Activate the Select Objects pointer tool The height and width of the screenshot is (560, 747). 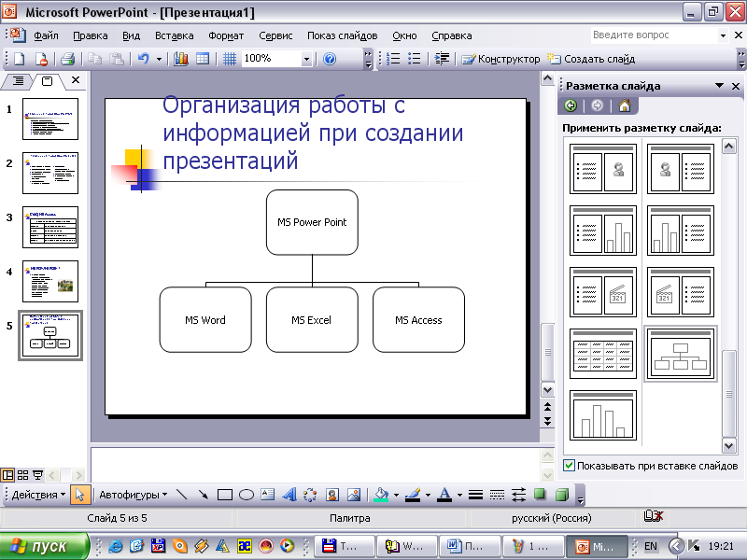click(79, 495)
